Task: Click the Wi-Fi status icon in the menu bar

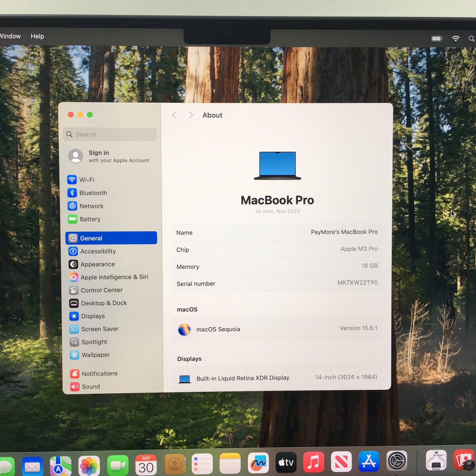Action: click(455, 38)
